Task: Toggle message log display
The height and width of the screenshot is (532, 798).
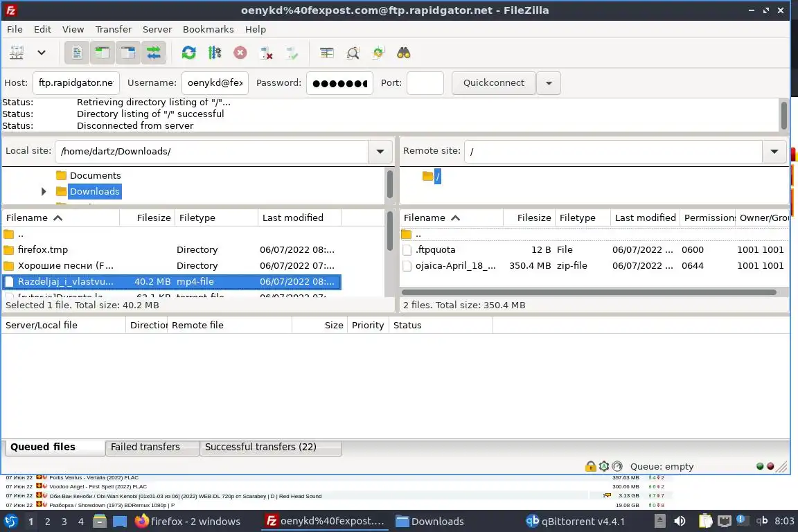Action: tap(77, 53)
